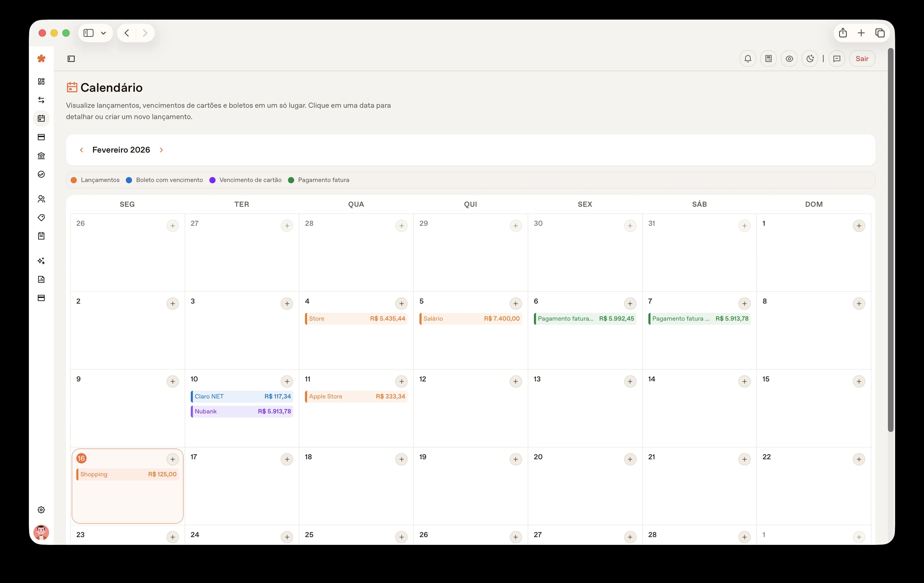Collapse the sidebar panel toggle
The width and height of the screenshot is (924, 583).
pos(71,59)
